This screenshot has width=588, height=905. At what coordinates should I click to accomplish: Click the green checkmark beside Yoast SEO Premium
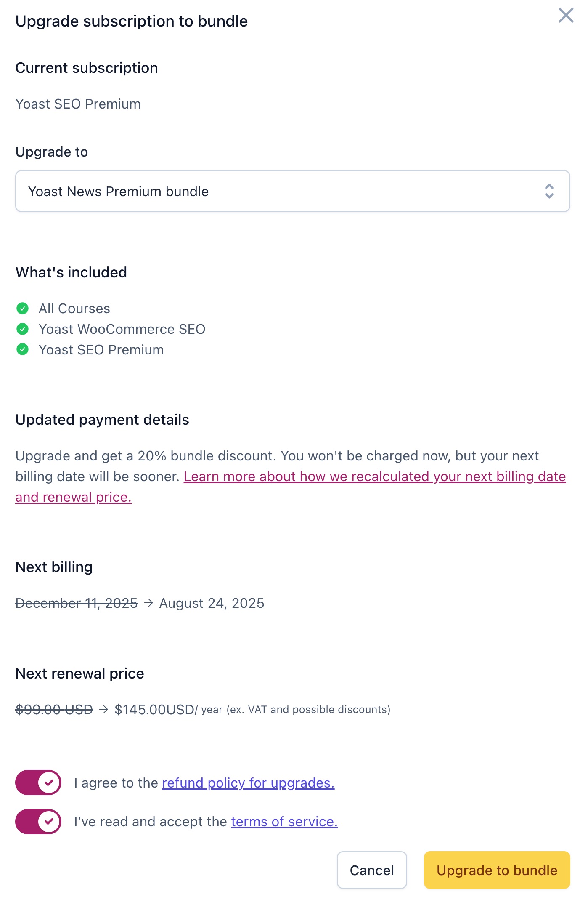24,349
